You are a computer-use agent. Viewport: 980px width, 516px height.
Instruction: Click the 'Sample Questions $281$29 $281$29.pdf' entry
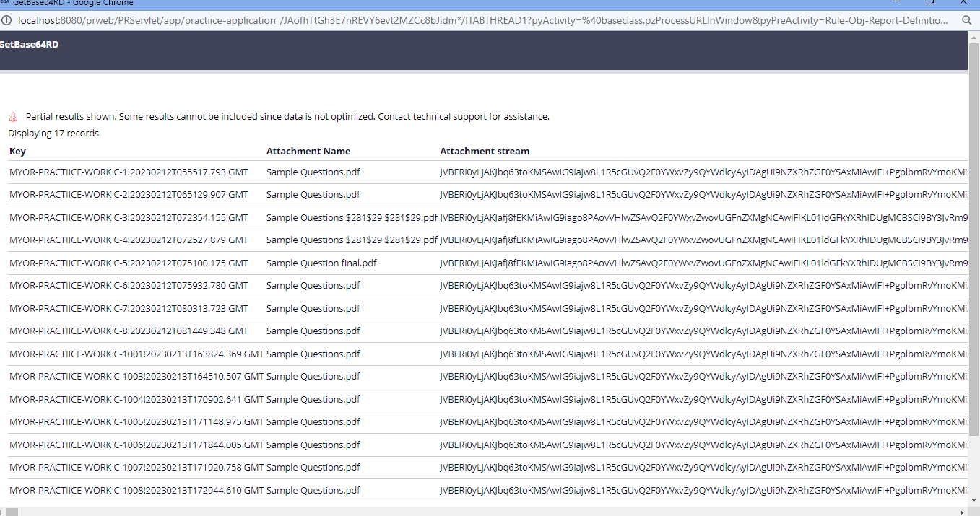point(351,217)
